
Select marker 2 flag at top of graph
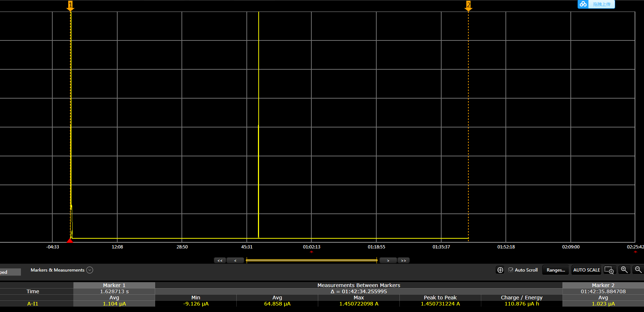click(x=468, y=5)
